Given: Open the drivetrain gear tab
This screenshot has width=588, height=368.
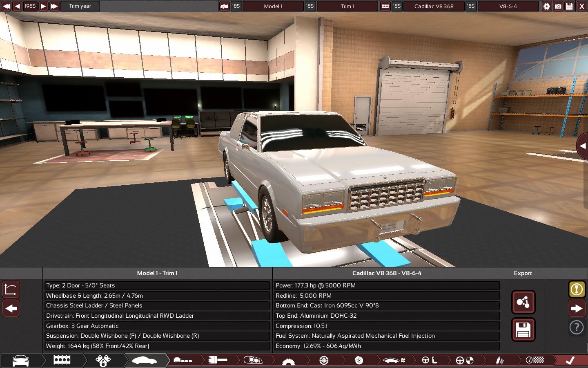Looking at the screenshot, I should [x=289, y=361].
